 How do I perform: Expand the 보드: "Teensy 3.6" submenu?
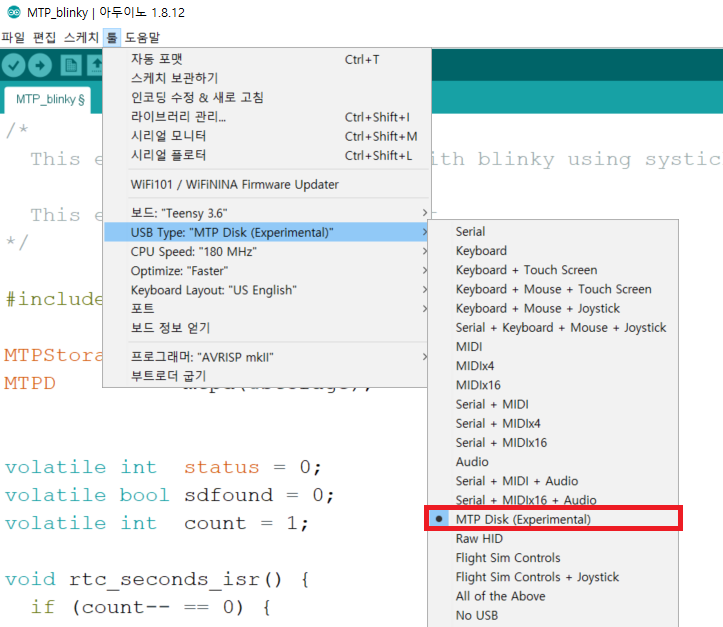coord(267,213)
